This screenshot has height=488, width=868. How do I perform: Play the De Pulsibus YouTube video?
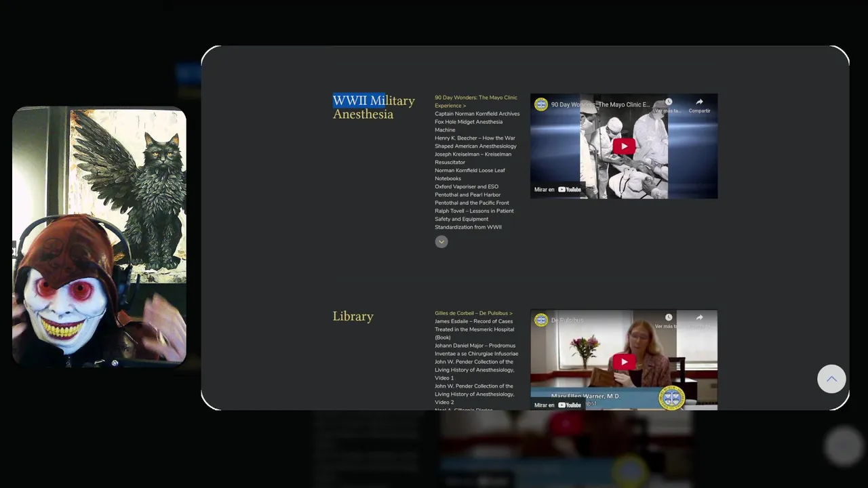(624, 362)
